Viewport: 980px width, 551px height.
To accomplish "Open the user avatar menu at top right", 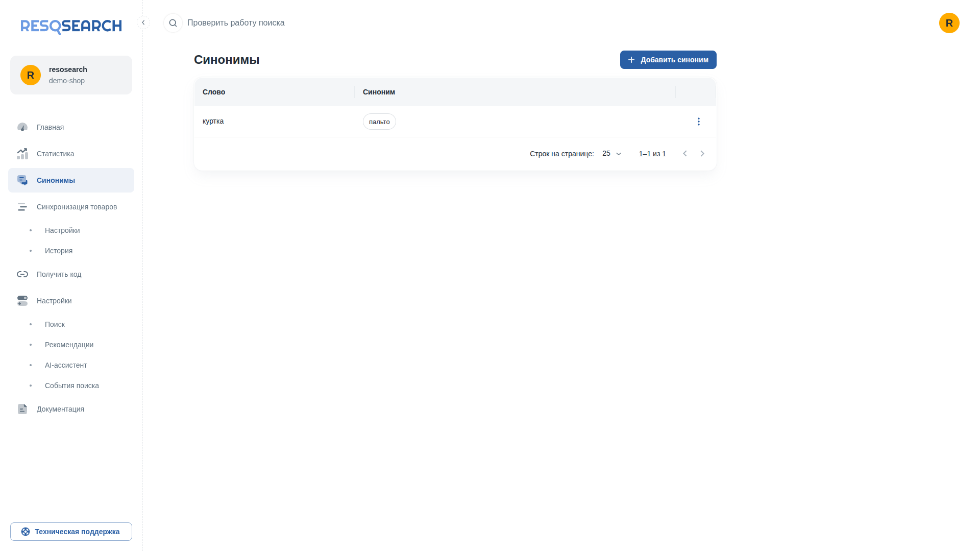I will pos(949,23).
